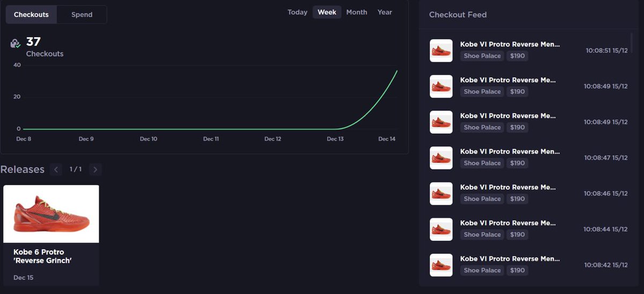644x294 pixels.
Task: Click the Dec 8 label on chart axis
Action: pos(24,139)
